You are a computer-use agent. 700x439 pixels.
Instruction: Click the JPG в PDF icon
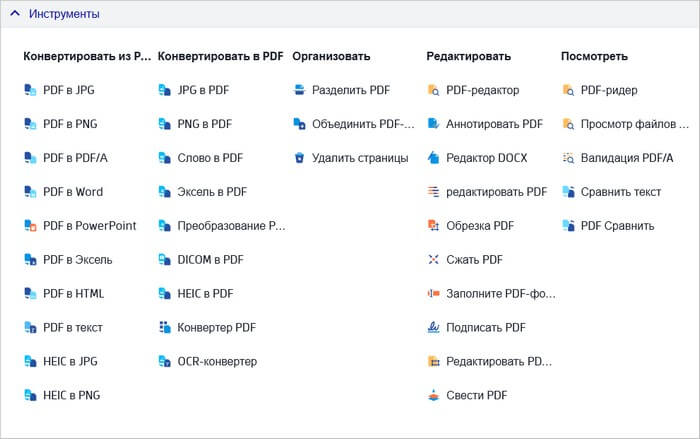(x=164, y=90)
